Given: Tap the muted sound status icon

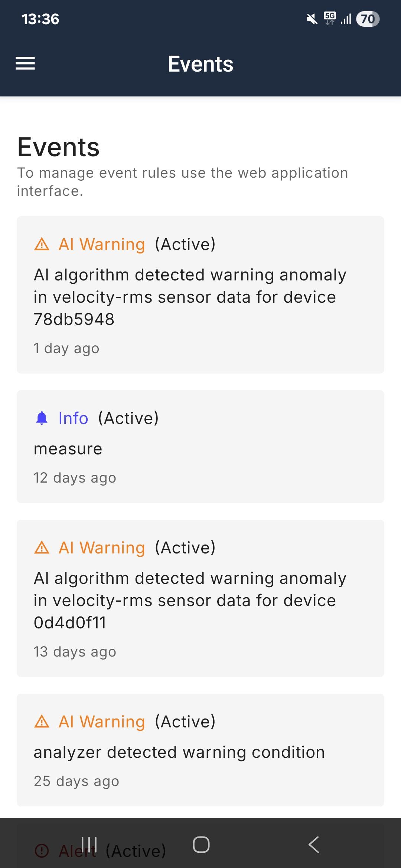Looking at the screenshot, I should tap(312, 19).
